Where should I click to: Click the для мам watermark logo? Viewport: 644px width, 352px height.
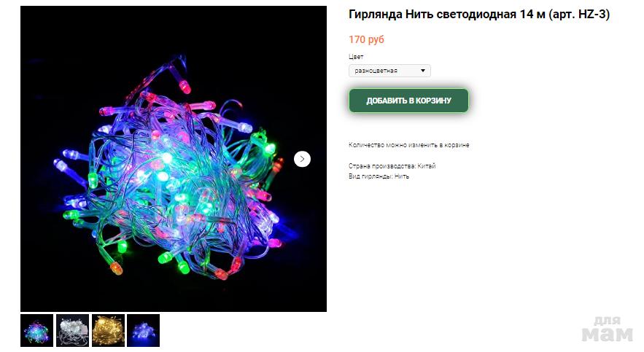click(608, 329)
